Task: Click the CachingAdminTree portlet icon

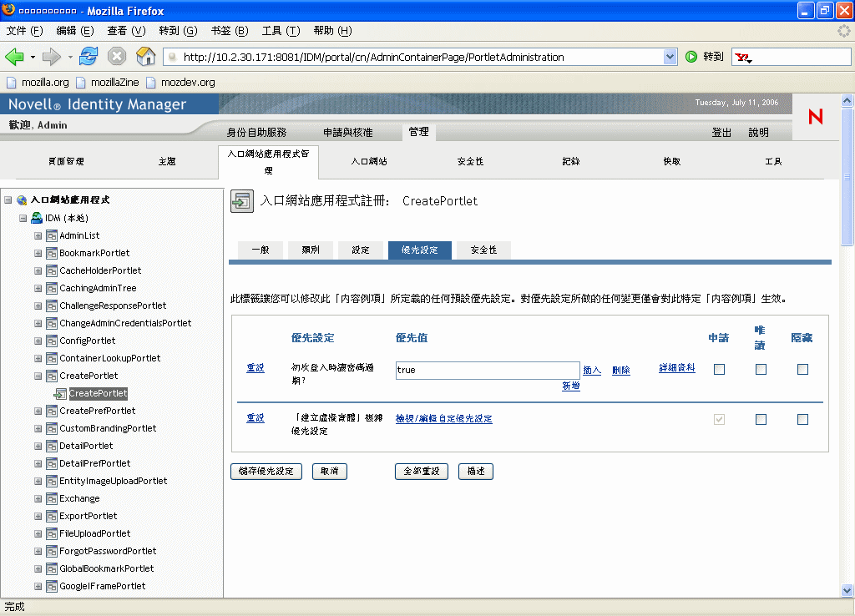Action: (52, 288)
